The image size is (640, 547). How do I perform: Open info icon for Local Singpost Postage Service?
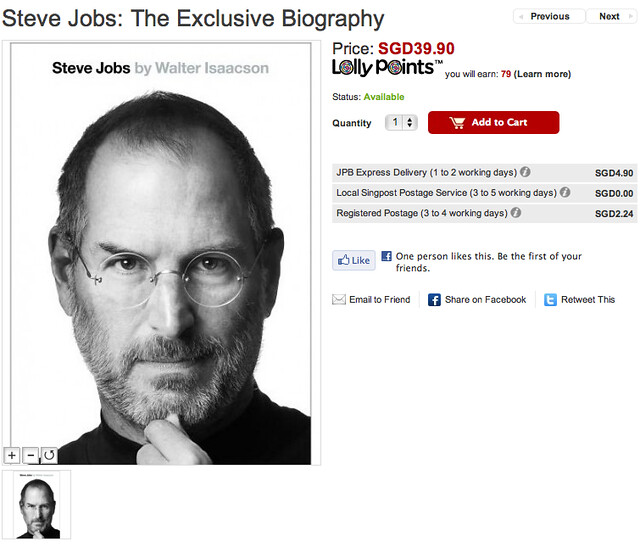[565, 192]
